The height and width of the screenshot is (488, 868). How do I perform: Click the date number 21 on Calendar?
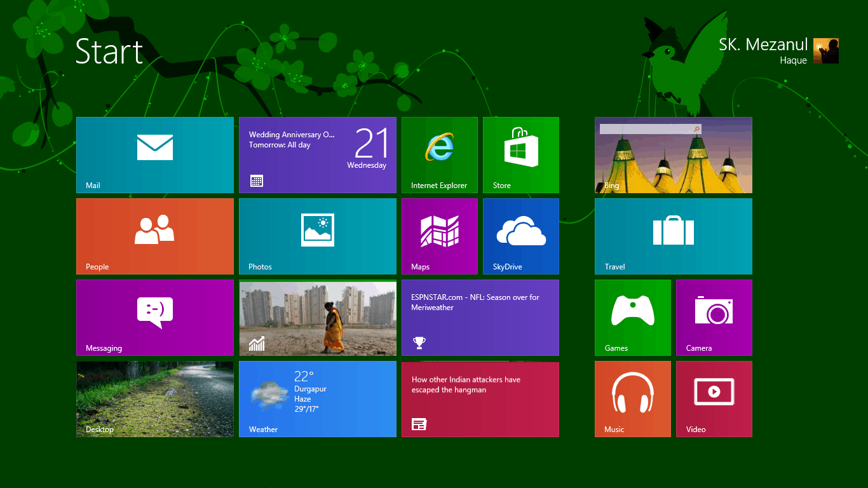(370, 143)
